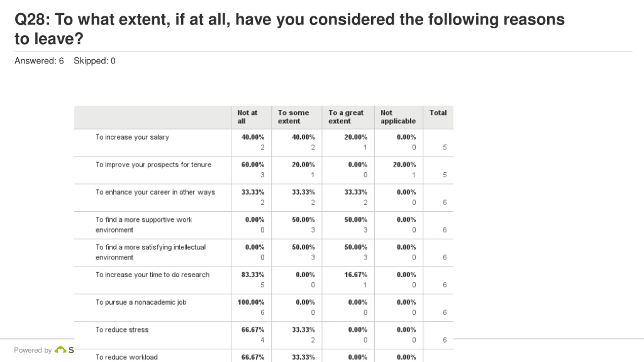
Task: Click 'To improve your prospects for tenure' row
Action: click(x=153, y=165)
